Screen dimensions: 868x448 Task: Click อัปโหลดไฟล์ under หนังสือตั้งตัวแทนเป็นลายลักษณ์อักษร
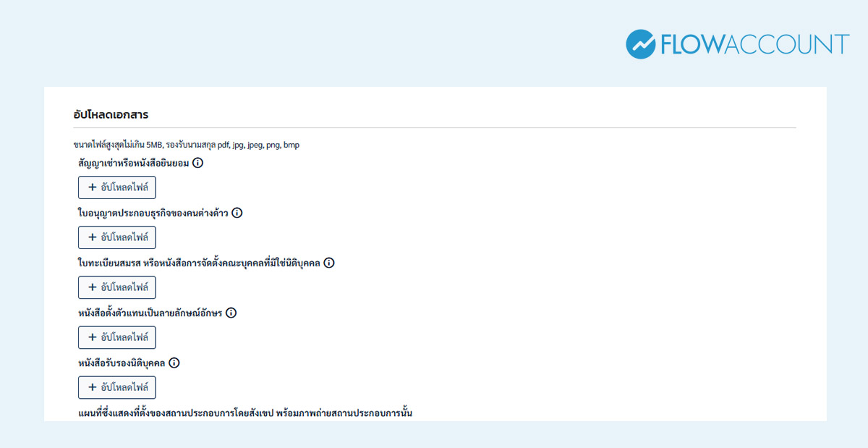(x=117, y=337)
